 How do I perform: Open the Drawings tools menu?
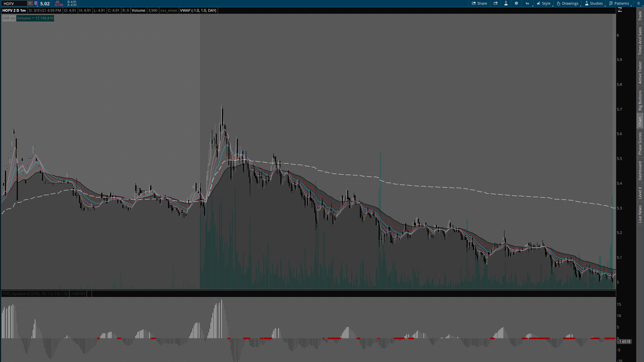(568, 3)
